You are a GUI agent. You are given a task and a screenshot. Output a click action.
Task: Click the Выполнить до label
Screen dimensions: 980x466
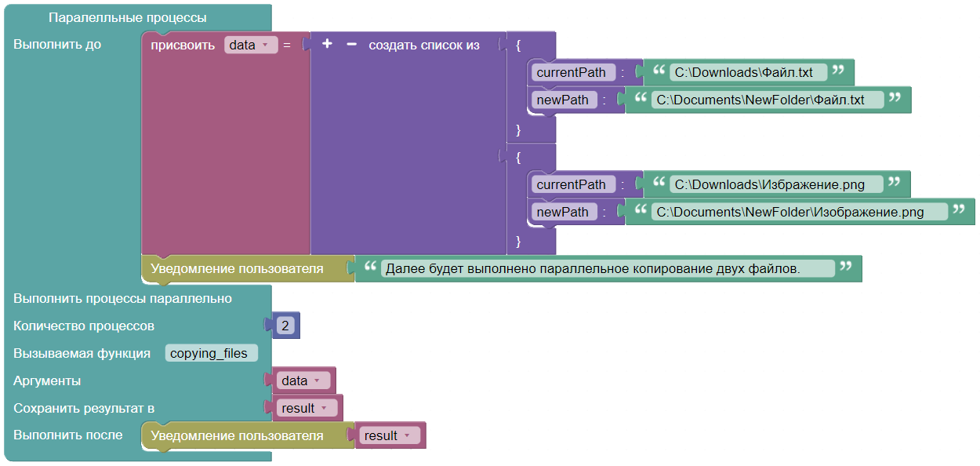[57, 44]
